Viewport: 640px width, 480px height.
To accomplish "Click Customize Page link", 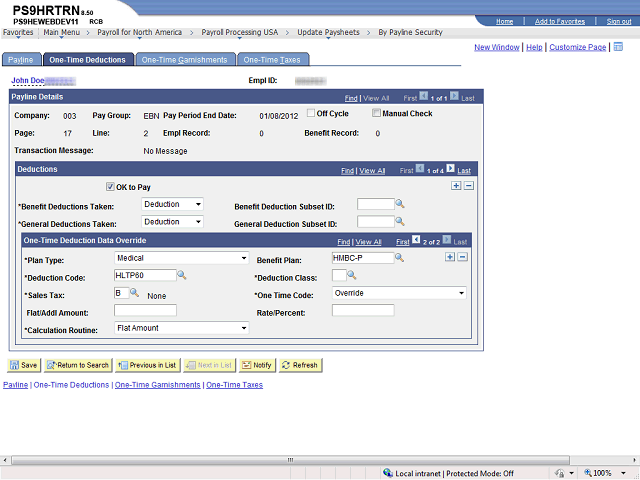I will click(x=578, y=47).
